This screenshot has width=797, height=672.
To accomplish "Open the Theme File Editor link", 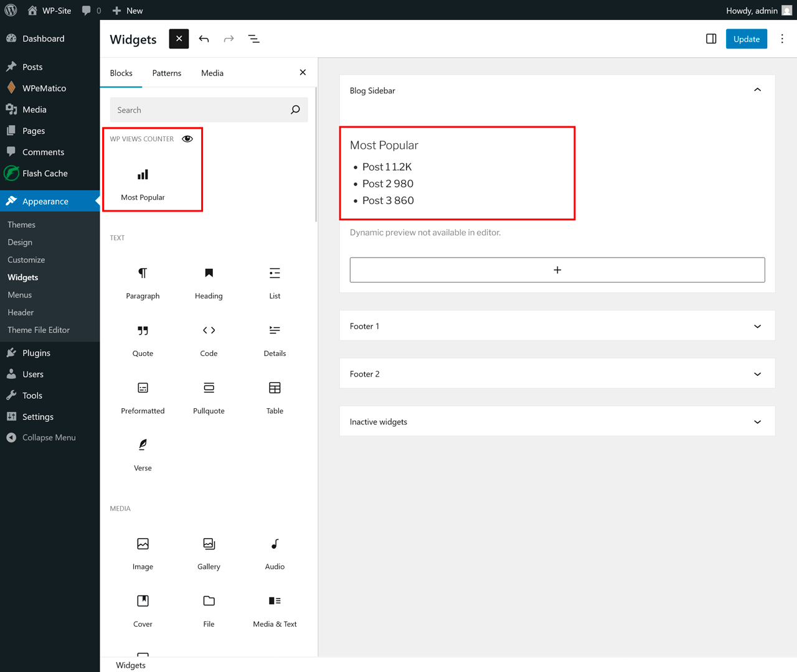I will tap(39, 330).
